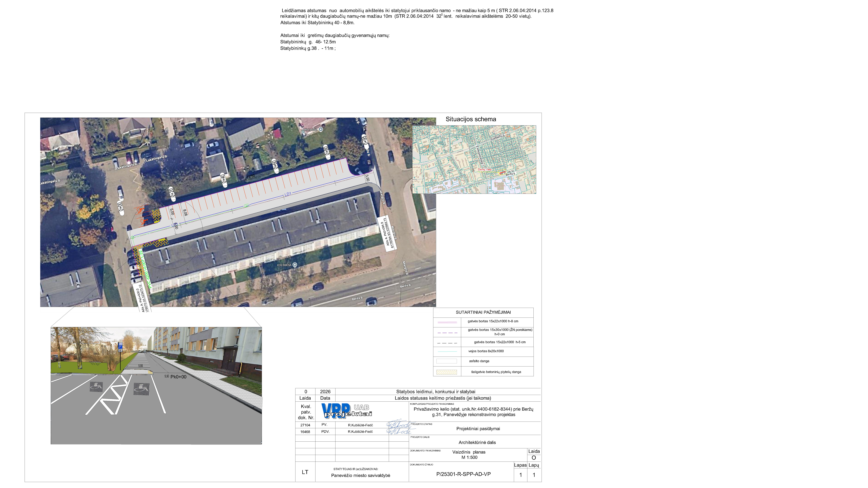Click the dashed gray h-5 cm curb legend line
The width and height of the screenshot is (868, 488).
pos(447,343)
